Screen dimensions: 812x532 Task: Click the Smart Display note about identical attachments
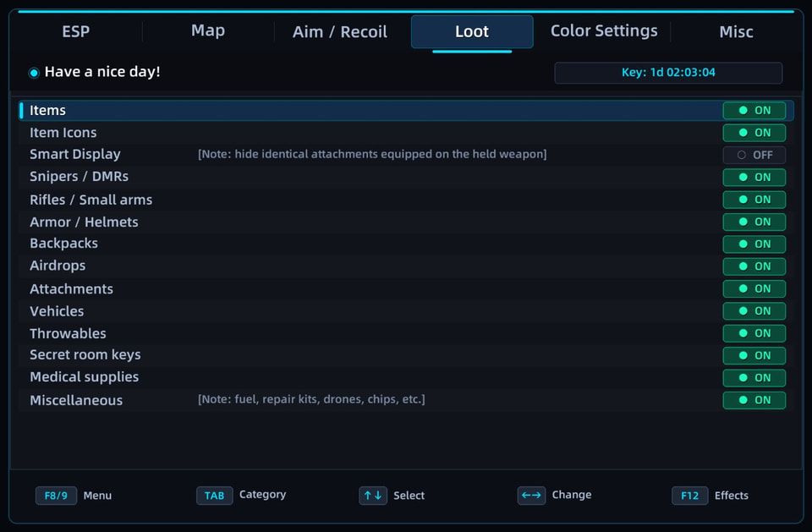(x=372, y=154)
